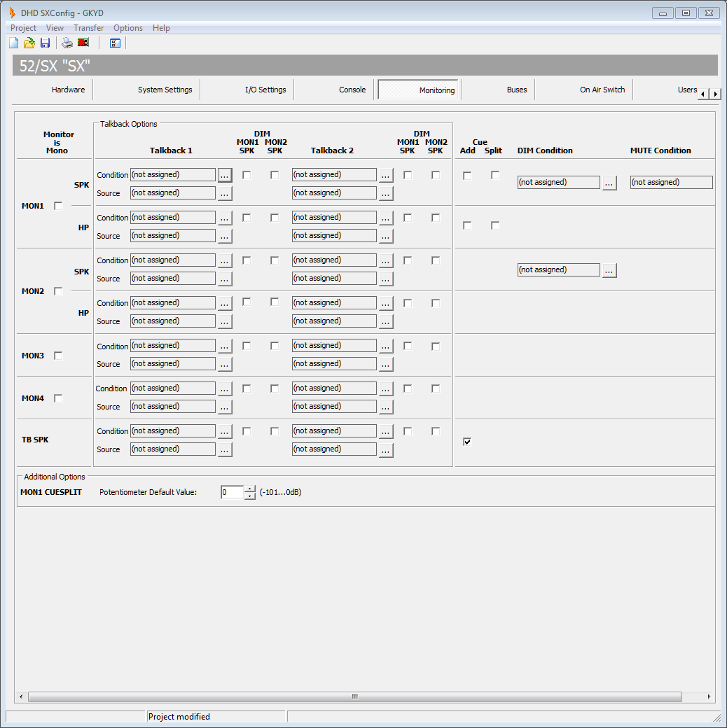Browse Talkback 2 condition for MON4

pos(386,388)
